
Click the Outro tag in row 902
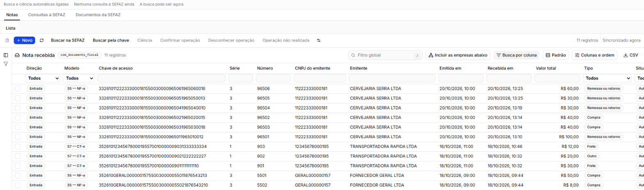[592, 156]
